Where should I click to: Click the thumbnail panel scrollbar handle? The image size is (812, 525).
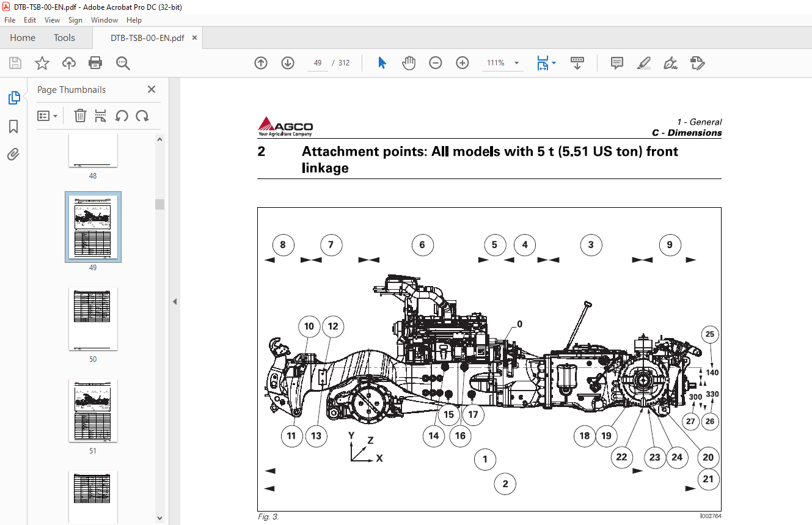pyautogui.click(x=160, y=204)
